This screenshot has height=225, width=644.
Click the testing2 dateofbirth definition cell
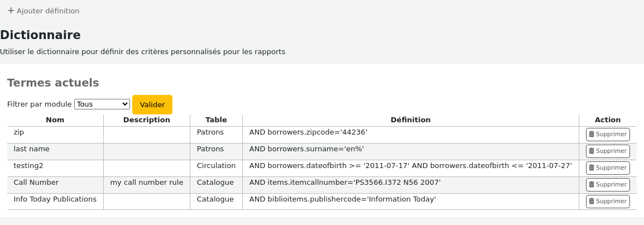[410, 166]
